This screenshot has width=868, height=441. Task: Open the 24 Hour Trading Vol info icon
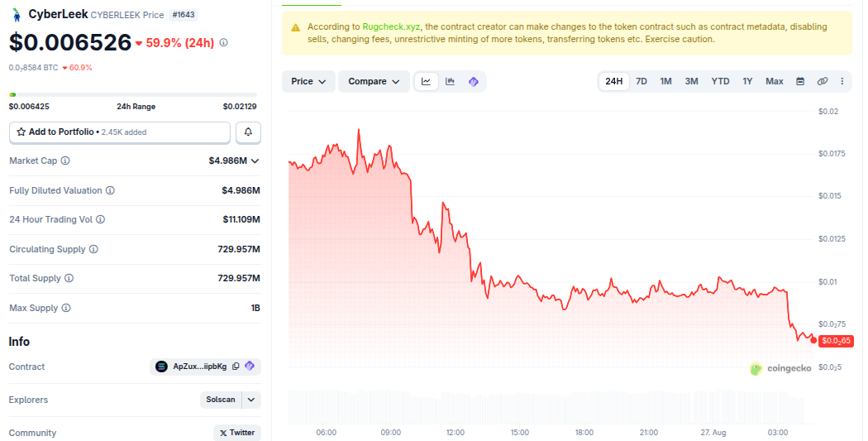click(100, 219)
